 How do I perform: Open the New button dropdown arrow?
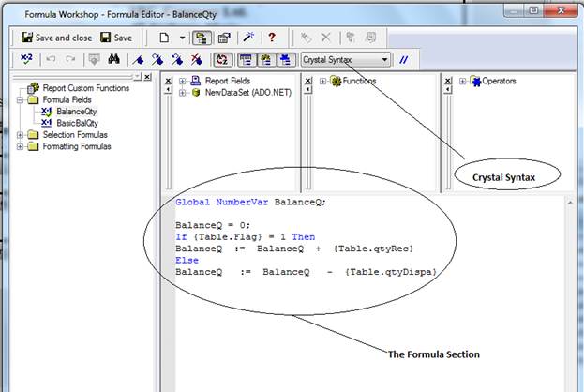pyautogui.click(x=182, y=38)
